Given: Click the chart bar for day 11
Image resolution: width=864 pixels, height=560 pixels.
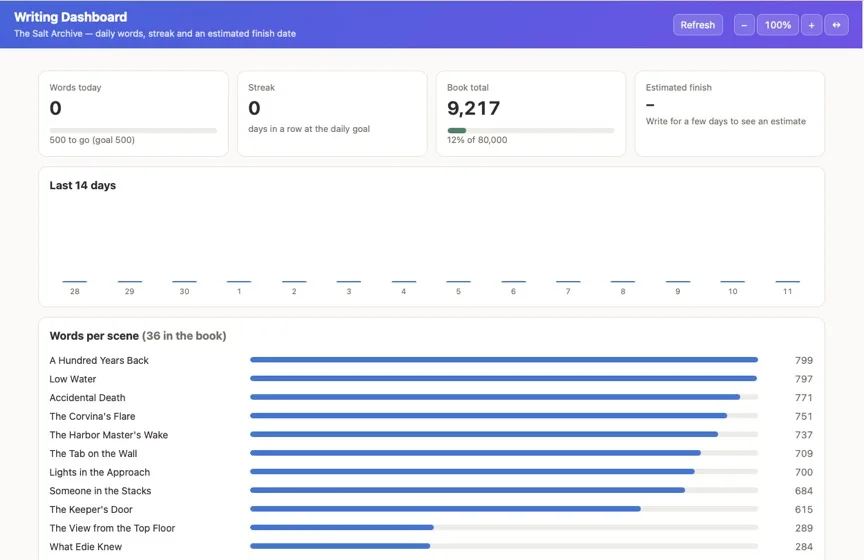Looking at the screenshot, I should tap(787, 282).
